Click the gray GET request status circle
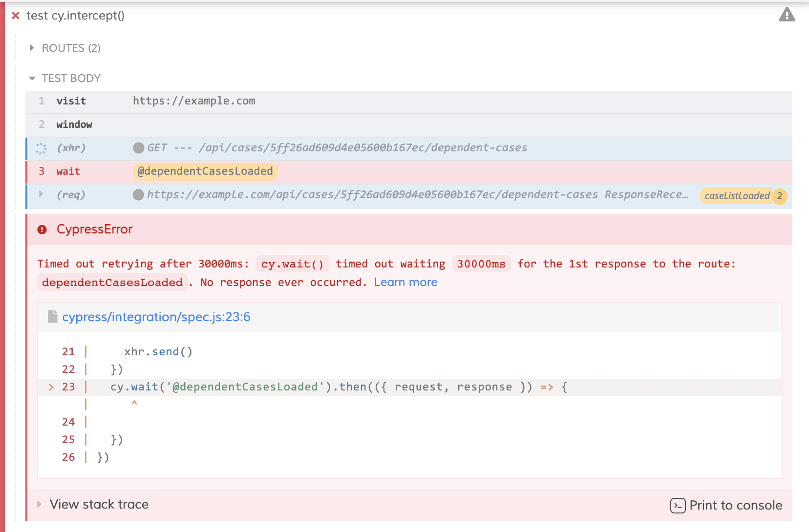Viewport: 809px width, 532px height. pos(139,147)
